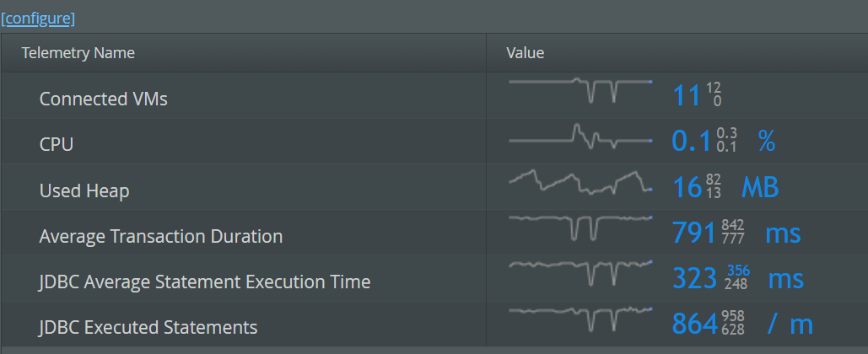Viewport: 868px width, 354px height.
Task: Click the CPU sparkline graph
Action: point(580,136)
